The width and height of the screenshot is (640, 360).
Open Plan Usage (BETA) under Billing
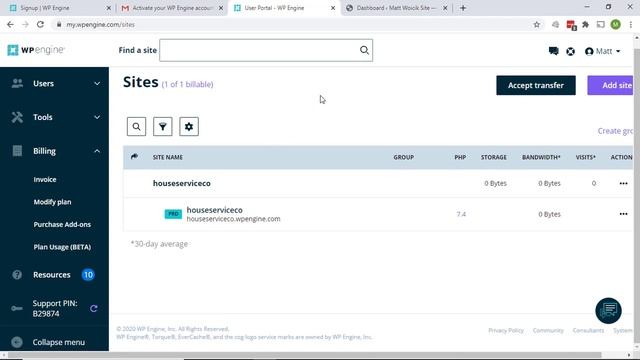62,247
